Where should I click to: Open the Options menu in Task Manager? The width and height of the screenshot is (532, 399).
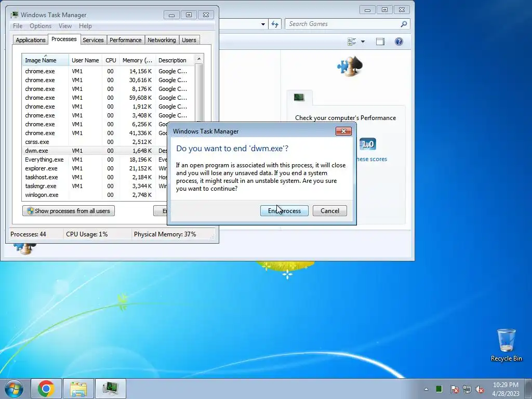pos(41,26)
